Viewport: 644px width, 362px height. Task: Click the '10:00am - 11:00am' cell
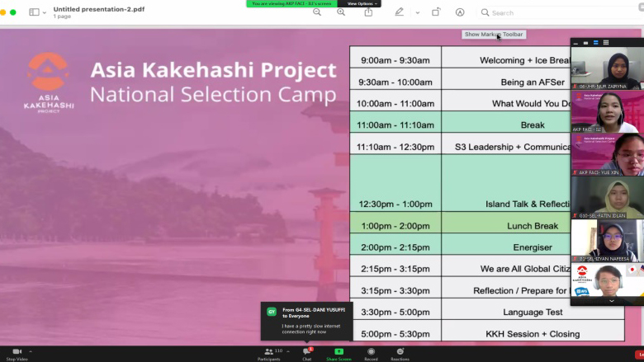click(x=395, y=101)
